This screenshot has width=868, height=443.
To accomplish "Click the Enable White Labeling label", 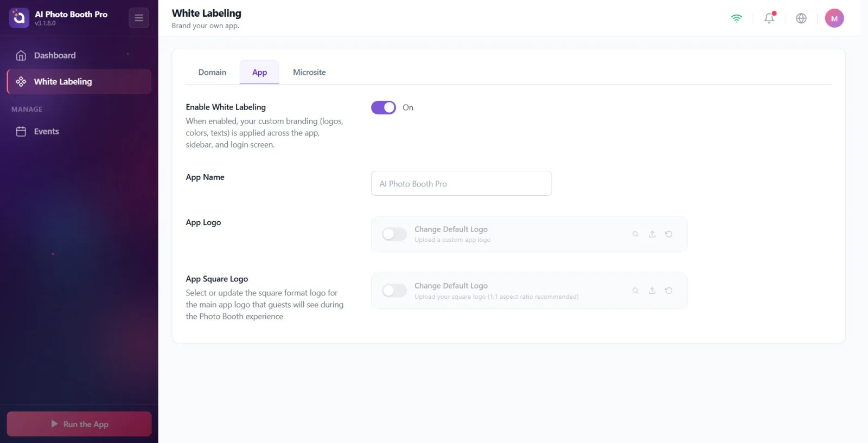I will point(226,107).
